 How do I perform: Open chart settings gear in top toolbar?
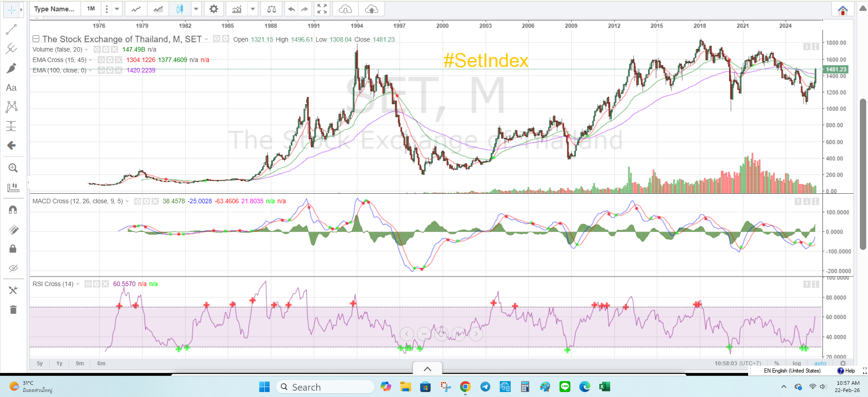[x=213, y=9]
